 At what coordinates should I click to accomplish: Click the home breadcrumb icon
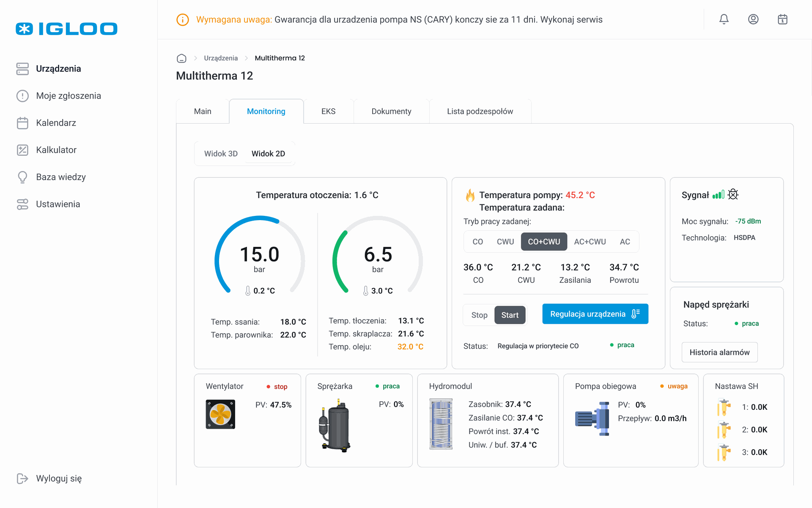point(181,58)
